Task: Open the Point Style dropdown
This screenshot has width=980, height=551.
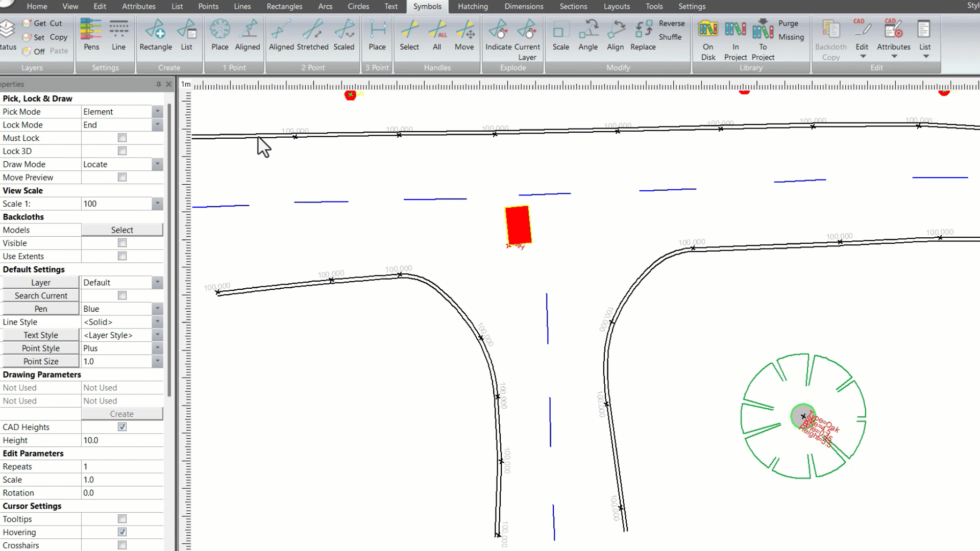Action: click(157, 348)
